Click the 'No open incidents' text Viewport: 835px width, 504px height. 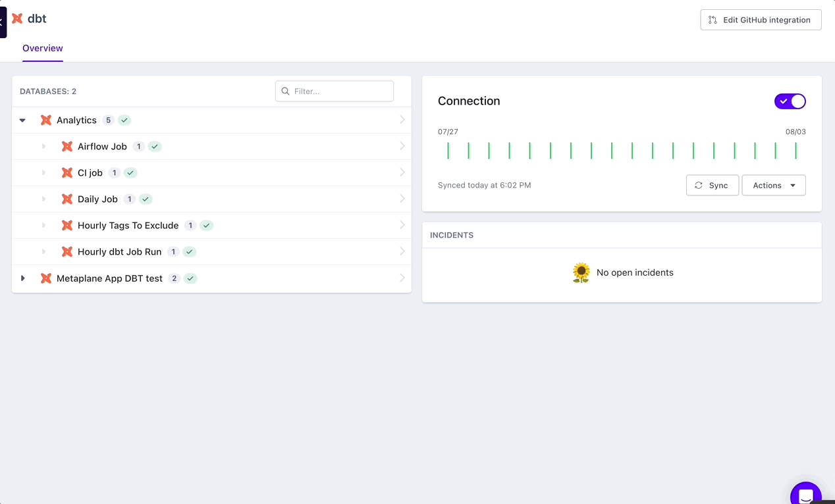(x=635, y=272)
